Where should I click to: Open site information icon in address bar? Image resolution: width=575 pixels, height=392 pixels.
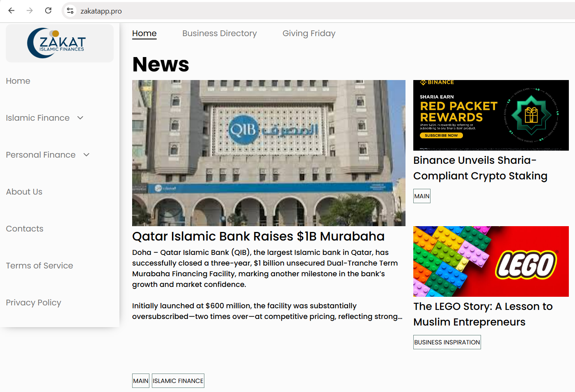click(x=70, y=11)
